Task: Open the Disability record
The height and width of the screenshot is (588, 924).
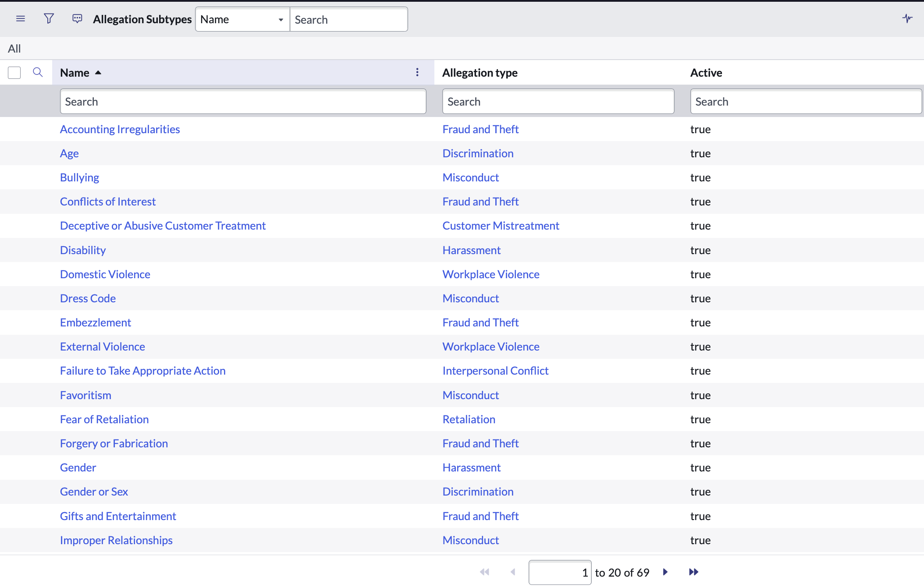Action: pyautogui.click(x=83, y=250)
